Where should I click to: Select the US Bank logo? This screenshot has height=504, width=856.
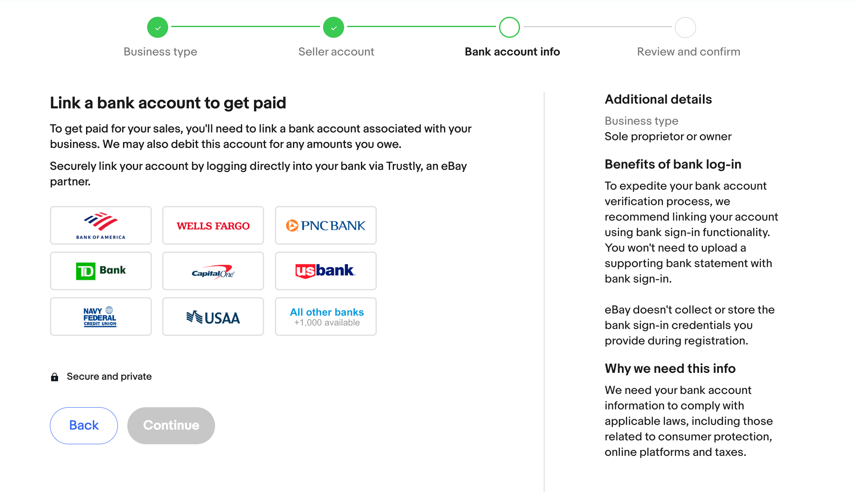pyautogui.click(x=326, y=271)
